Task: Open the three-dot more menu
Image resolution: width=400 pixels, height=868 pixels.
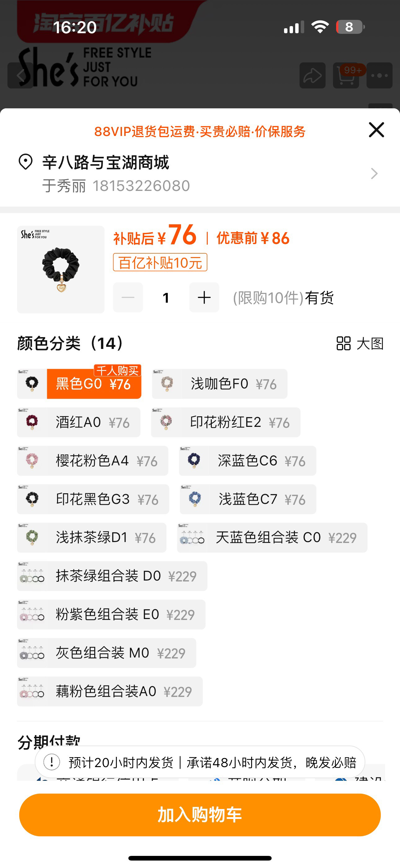Action: click(379, 75)
